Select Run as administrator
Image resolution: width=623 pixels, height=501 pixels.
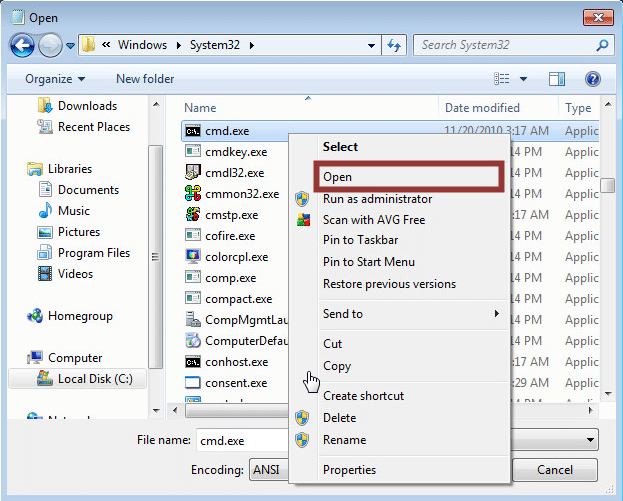point(377,199)
